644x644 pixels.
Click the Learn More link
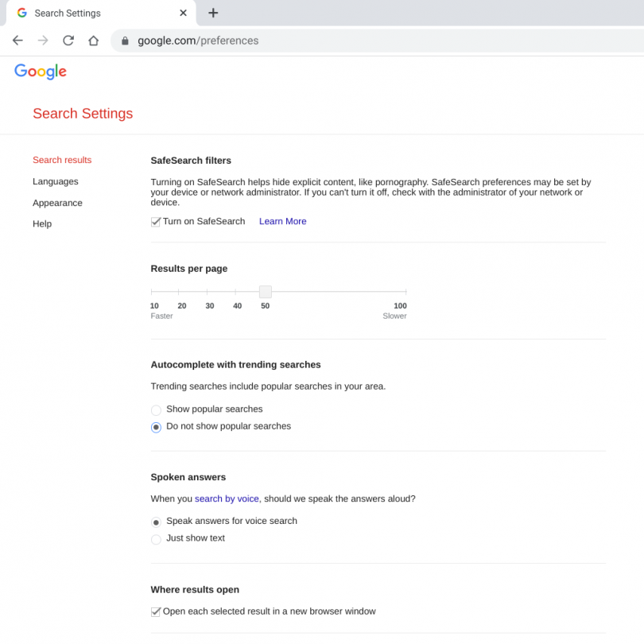282,221
